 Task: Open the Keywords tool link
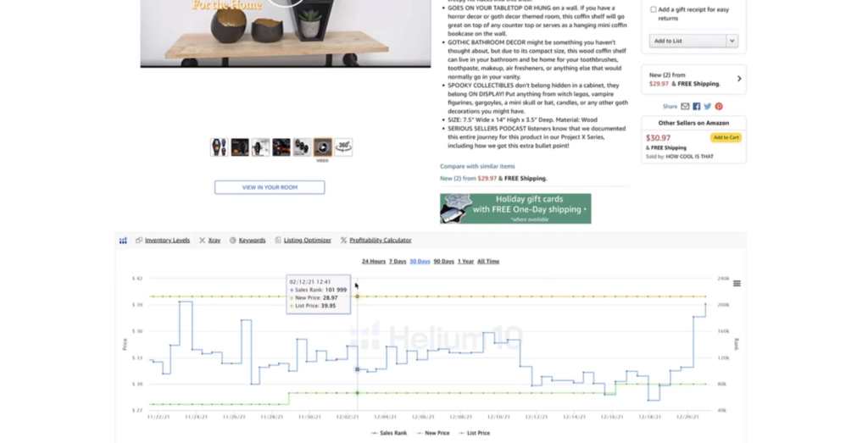(x=252, y=240)
